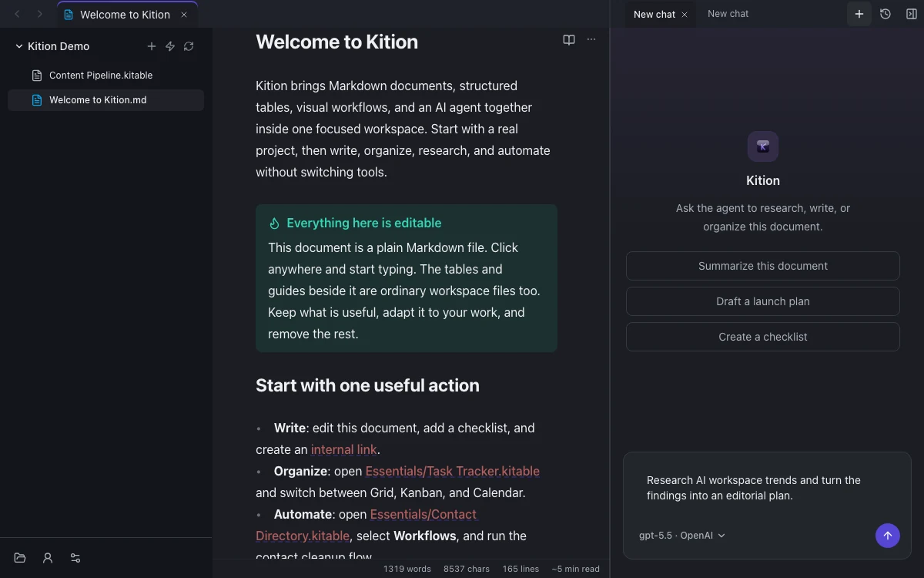Start a new chat with plus icon
The height and width of the screenshot is (578, 924).
pos(859,14)
